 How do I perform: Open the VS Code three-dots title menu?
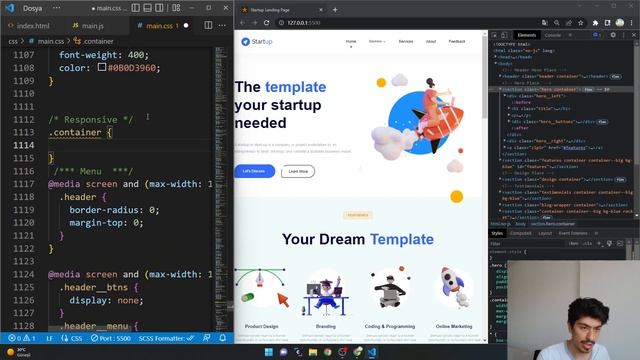point(56,8)
